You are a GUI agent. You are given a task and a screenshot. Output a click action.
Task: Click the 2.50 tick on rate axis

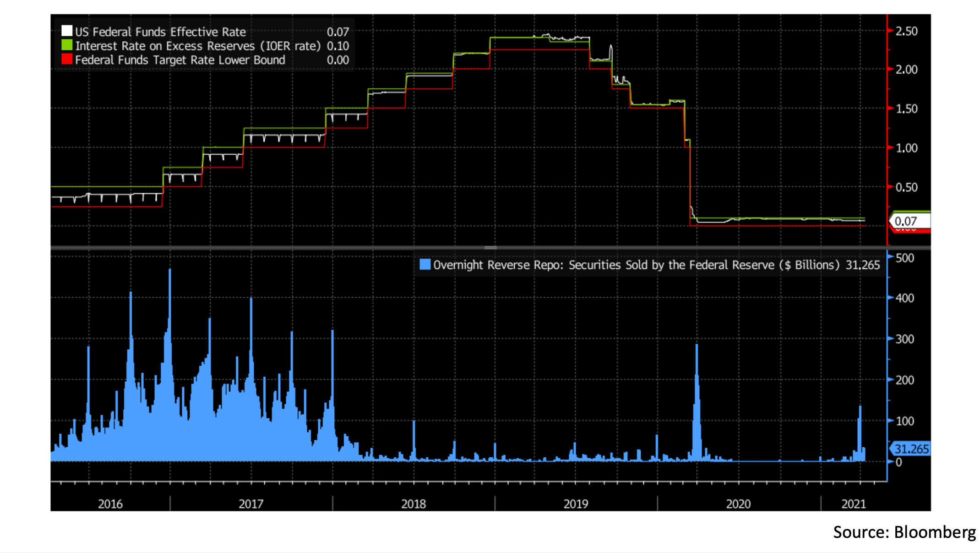point(906,31)
